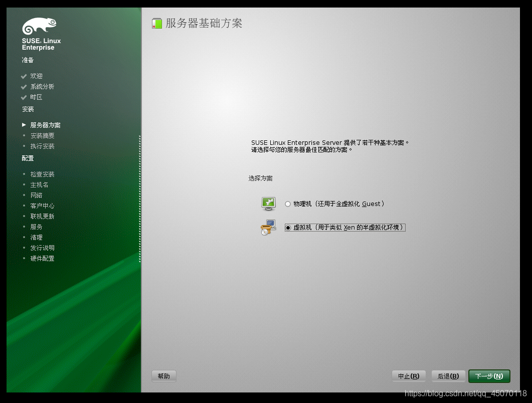
Task: Select the 服务 step in sidebar
Action: [36, 227]
